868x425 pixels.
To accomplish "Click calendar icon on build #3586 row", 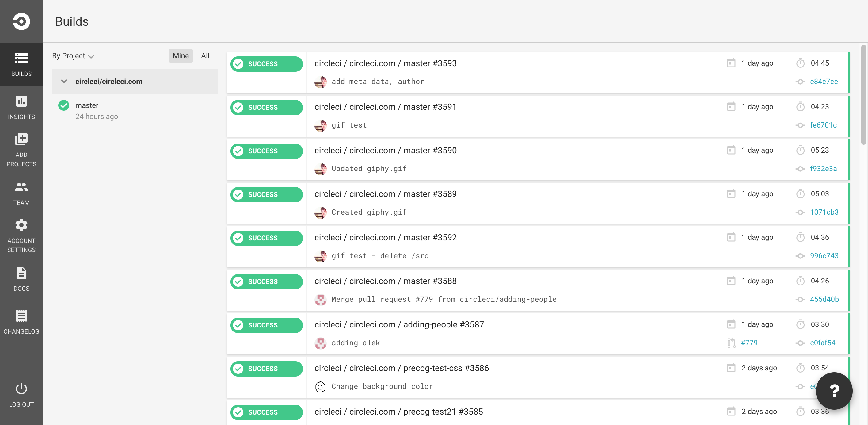I will click(731, 368).
